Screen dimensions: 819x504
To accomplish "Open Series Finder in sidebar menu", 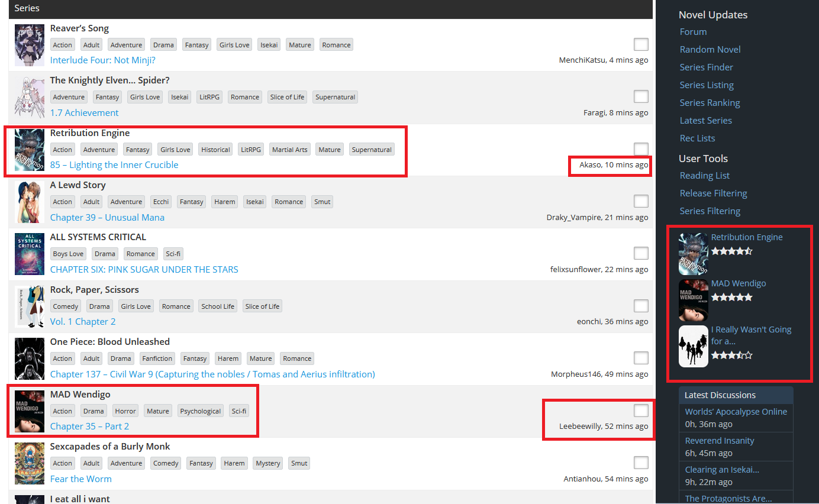I will (x=706, y=67).
